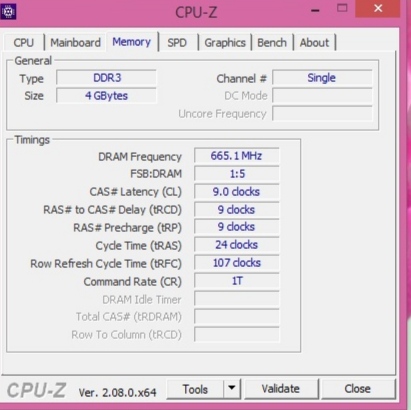Select the DRAM Frequency value field
The height and width of the screenshot is (410, 411).
click(x=236, y=156)
